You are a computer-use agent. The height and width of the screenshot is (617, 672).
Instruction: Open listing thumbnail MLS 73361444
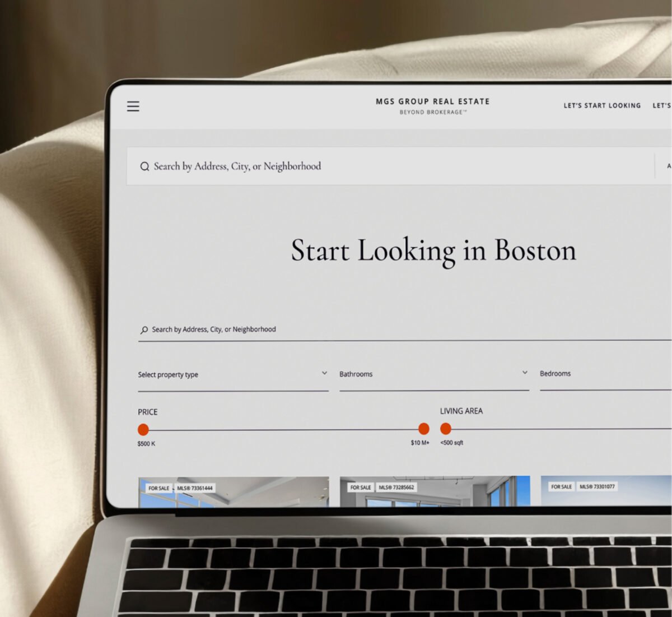[x=234, y=492]
